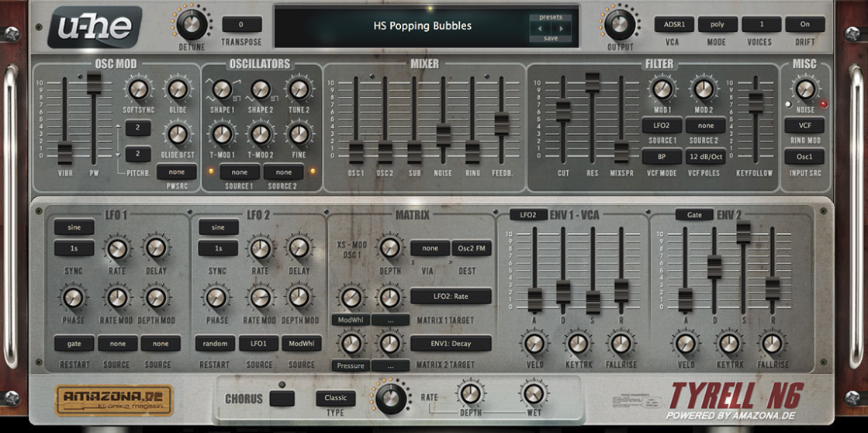
Task: Open the presets browser label
Action: pyautogui.click(x=550, y=17)
